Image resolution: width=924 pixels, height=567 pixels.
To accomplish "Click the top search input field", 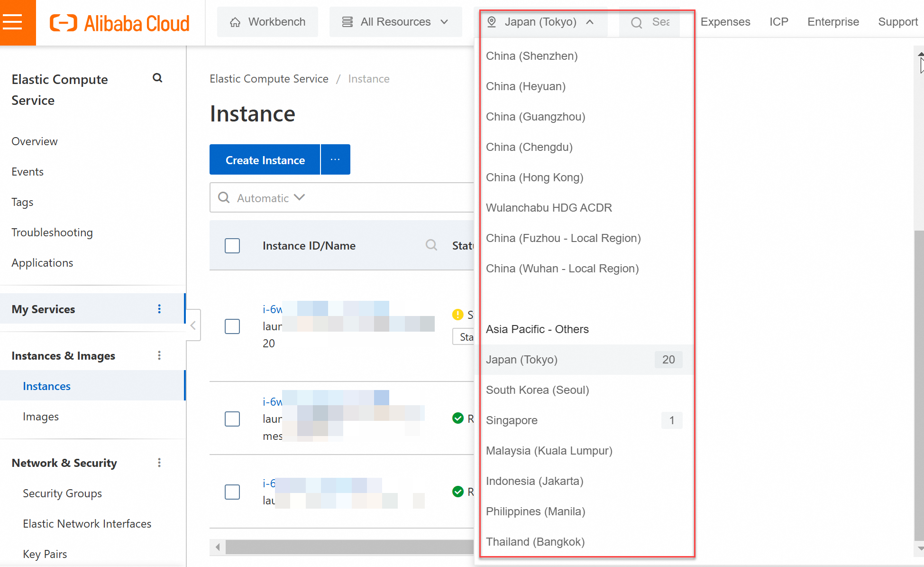I will [649, 22].
